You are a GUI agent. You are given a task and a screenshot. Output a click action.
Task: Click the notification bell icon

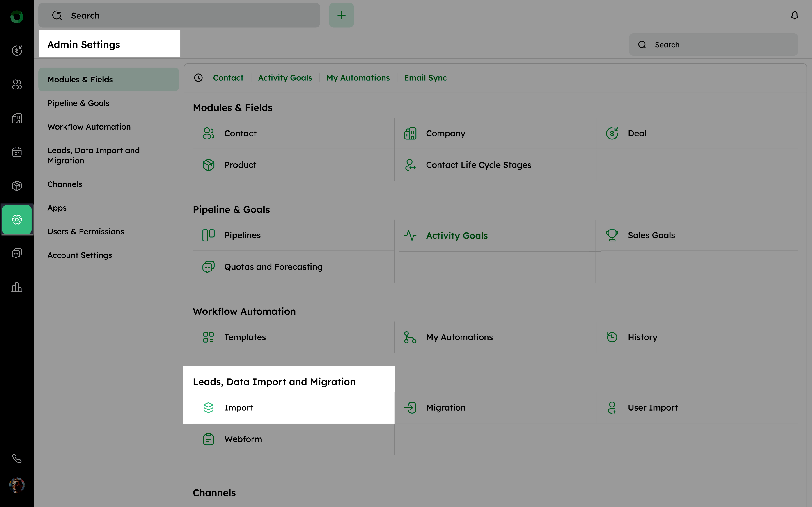[x=794, y=15]
